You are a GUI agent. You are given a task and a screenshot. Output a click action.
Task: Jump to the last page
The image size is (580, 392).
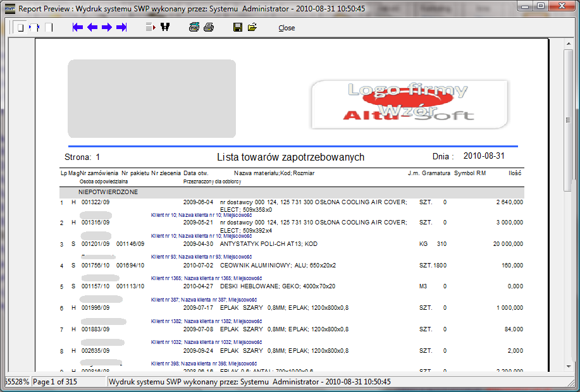[121, 28]
